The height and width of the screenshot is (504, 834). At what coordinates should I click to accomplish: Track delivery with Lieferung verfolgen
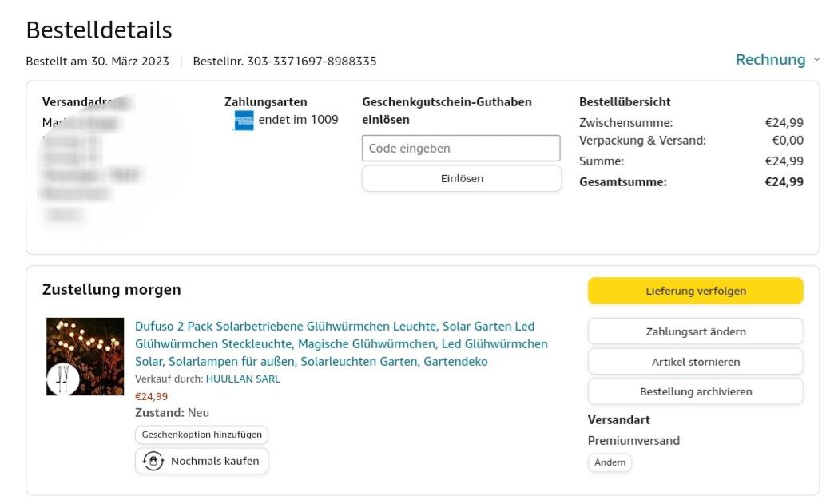(x=695, y=291)
